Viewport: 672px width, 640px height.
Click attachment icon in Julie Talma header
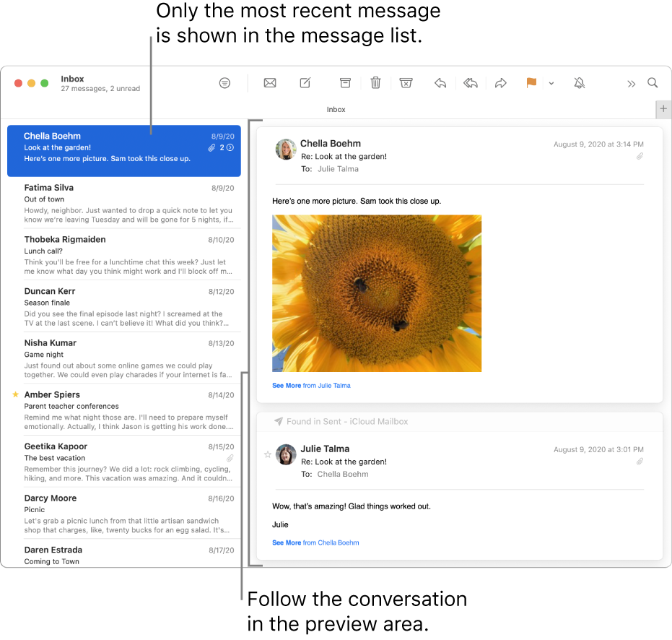click(640, 462)
